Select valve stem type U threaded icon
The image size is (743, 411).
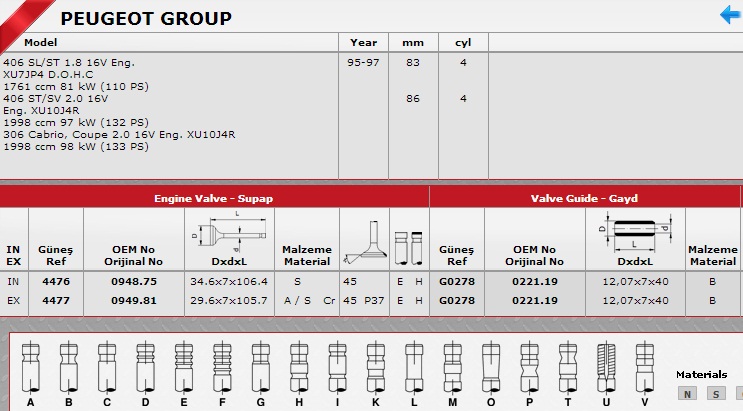point(605,367)
